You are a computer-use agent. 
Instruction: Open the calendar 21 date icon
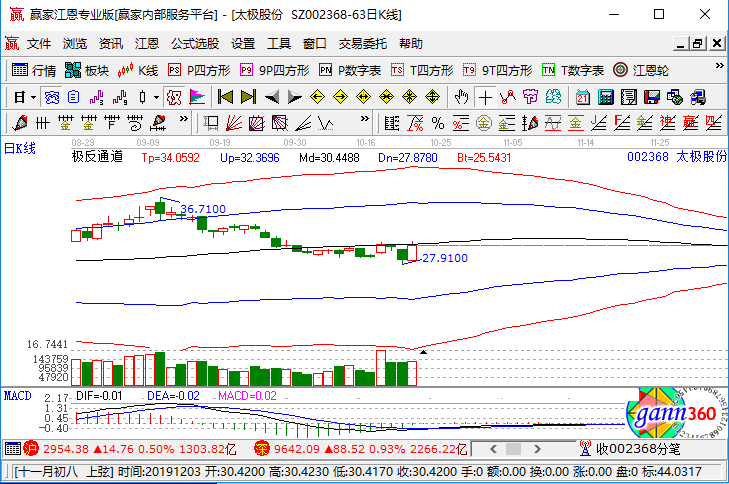coord(583,97)
